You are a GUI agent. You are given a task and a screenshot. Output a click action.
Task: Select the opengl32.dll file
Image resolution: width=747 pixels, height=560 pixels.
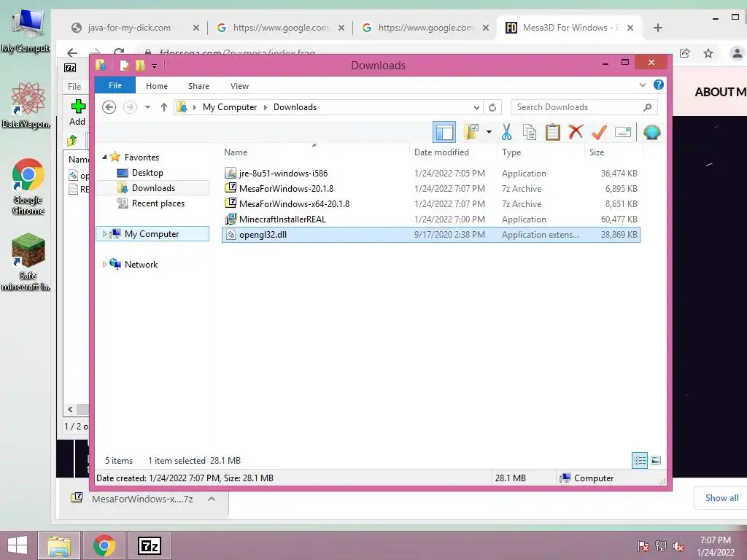pyautogui.click(x=430, y=235)
